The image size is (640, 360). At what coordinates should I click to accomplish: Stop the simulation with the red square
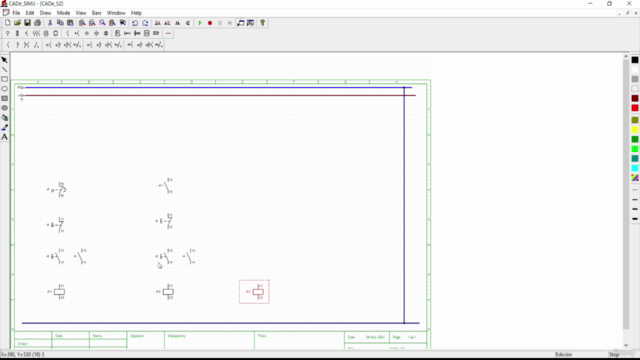click(x=210, y=23)
